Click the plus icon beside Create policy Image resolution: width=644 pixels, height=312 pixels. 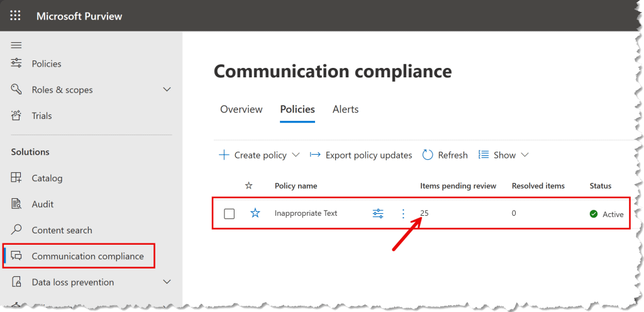tap(224, 155)
